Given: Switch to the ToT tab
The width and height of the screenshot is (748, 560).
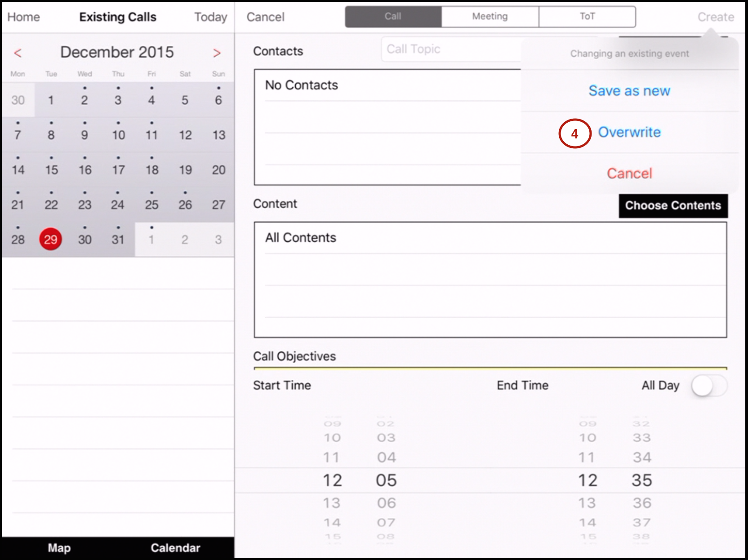Looking at the screenshot, I should [587, 17].
